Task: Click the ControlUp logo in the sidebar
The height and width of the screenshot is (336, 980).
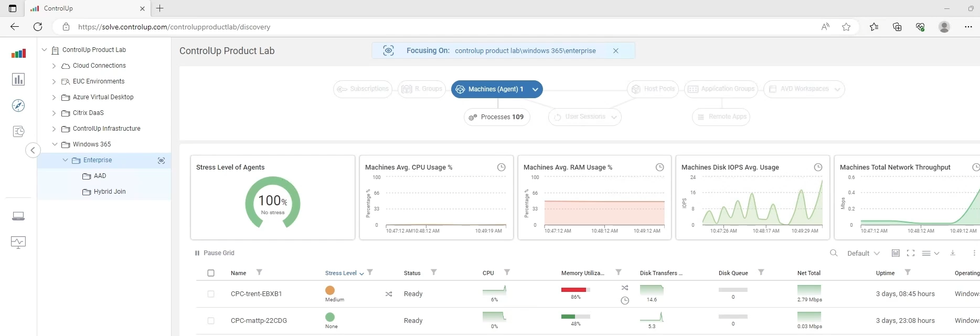Action: 18,53
